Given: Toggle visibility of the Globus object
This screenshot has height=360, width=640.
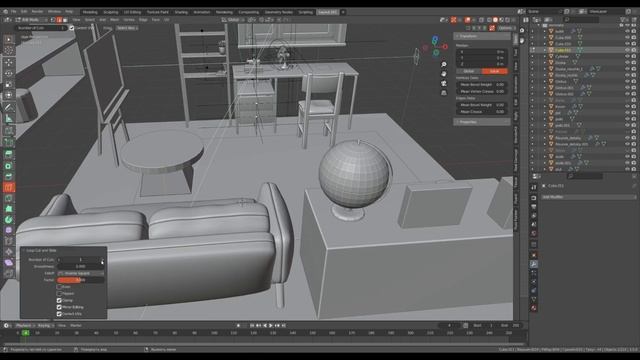Looking at the screenshot, I should [x=627, y=81].
